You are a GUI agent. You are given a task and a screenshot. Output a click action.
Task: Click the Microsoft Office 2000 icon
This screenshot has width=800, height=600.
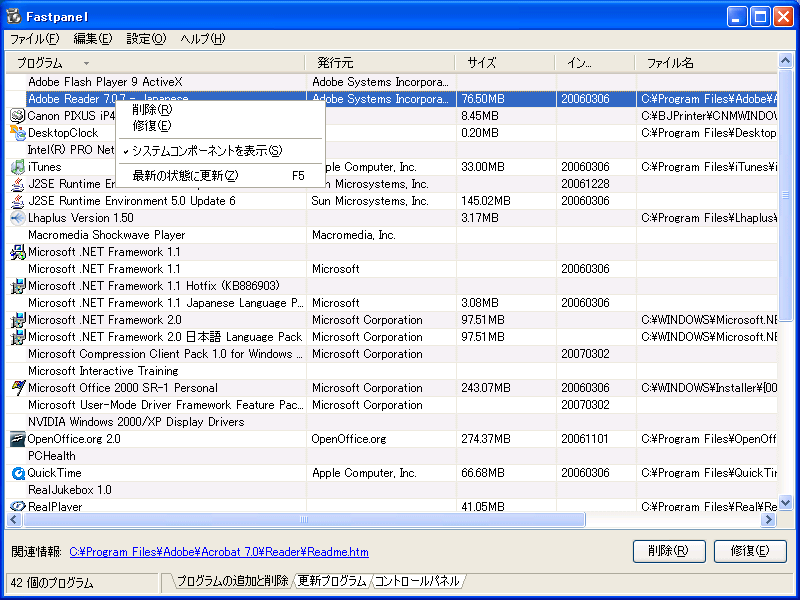(x=17, y=388)
